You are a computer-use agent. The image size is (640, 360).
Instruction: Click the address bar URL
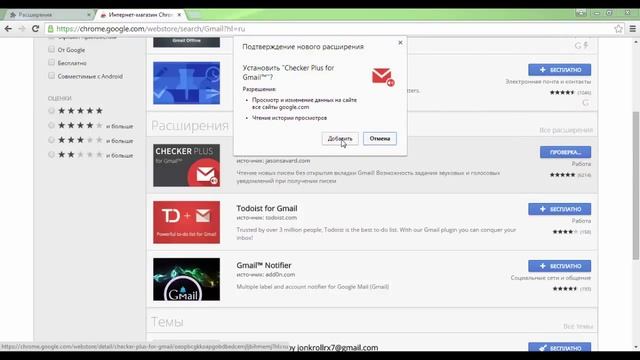click(151, 29)
